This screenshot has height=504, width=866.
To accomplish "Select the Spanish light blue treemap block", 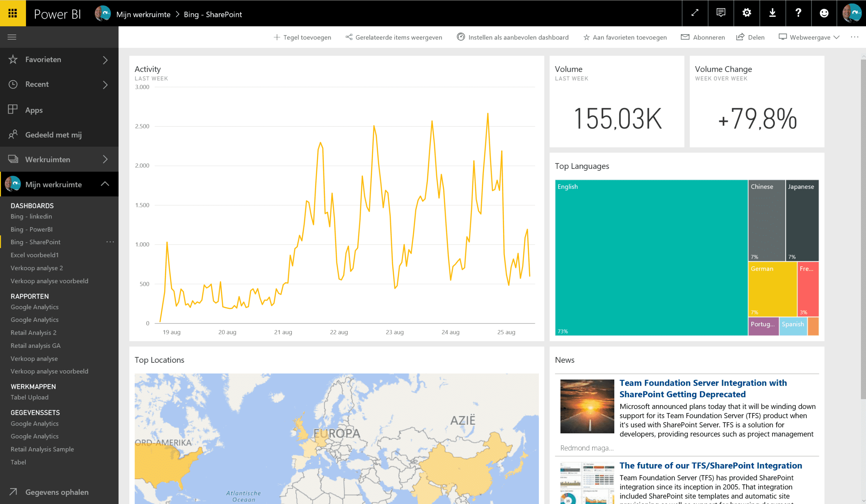I will tap(793, 326).
